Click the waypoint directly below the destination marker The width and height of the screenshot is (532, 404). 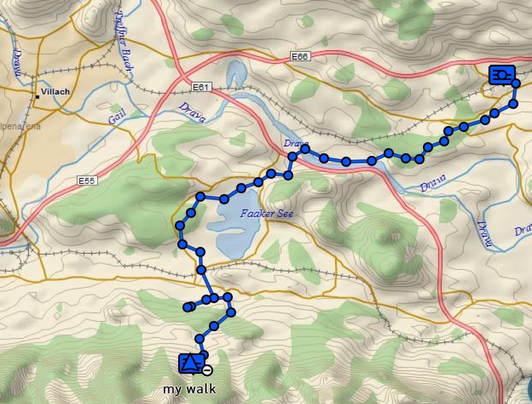[513, 103]
